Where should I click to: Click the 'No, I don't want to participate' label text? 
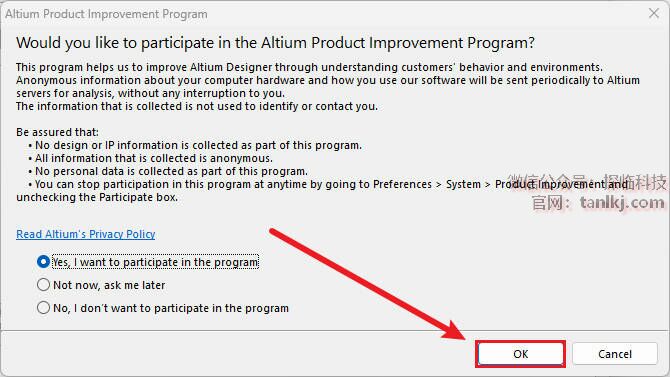click(x=171, y=308)
